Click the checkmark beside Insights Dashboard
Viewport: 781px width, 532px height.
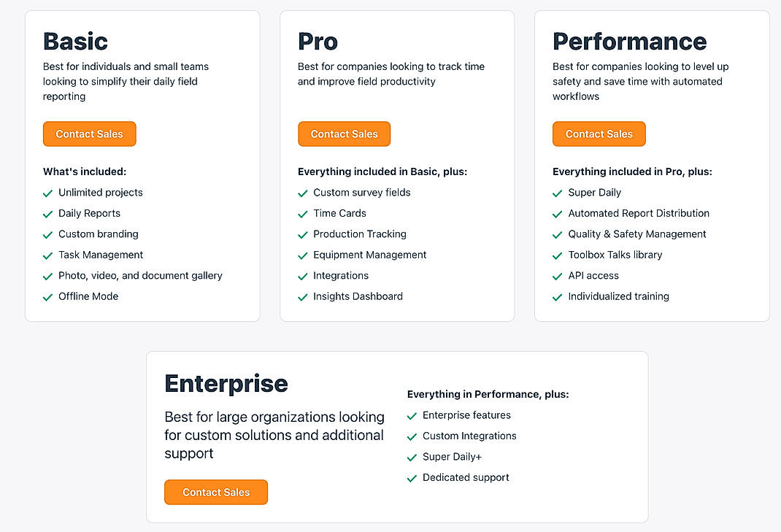302,296
